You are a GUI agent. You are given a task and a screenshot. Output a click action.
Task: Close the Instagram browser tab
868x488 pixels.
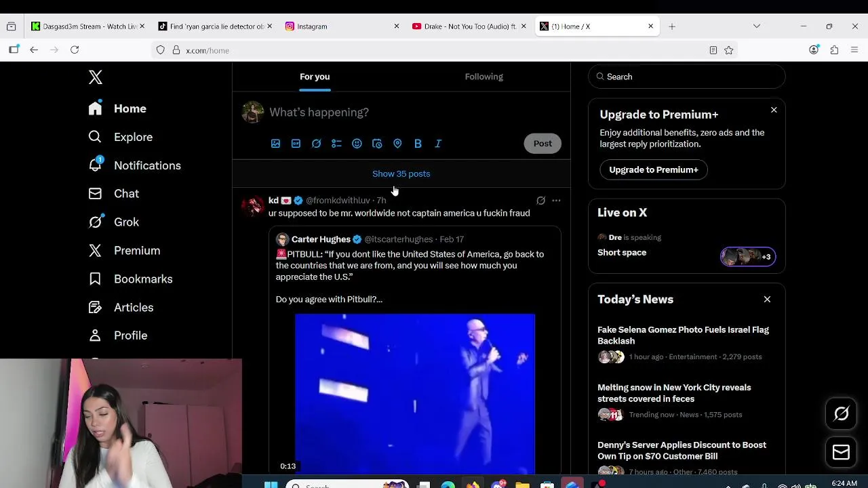click(x=397, y=26)
